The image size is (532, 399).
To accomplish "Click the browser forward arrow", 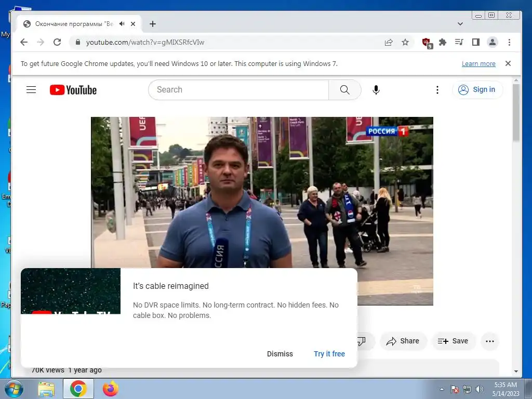I will point(41,42).
